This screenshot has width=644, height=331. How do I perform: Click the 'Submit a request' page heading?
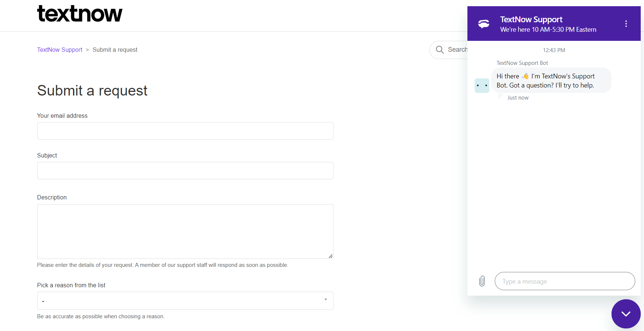tap(92, 91)
